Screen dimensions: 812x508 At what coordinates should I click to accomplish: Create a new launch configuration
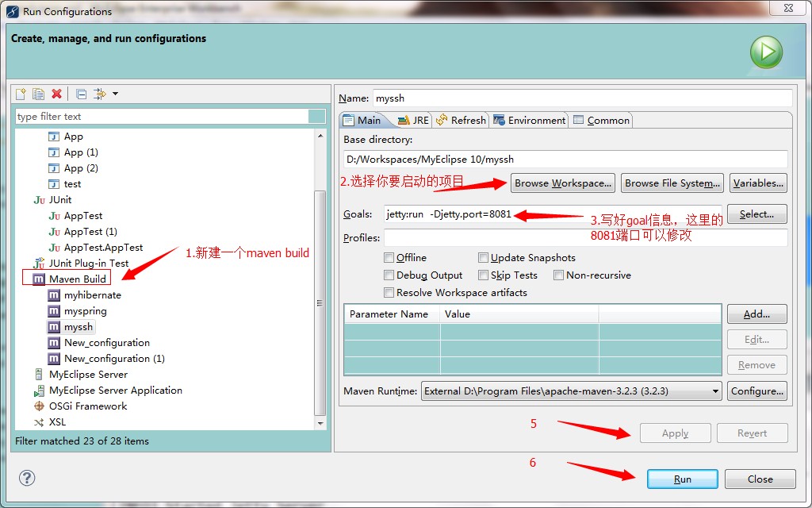point(21,94)
